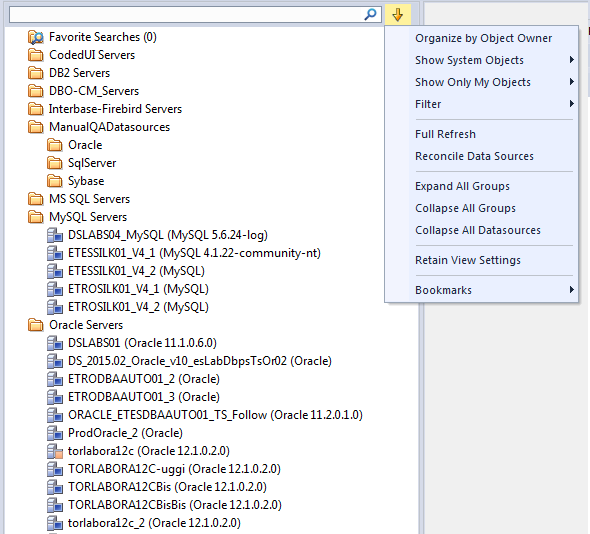The image size is (590, 534).
Task: Select DSLABS01 (Oracle 11.1.0.6.0) label
Action: click(x=142, y=343)
